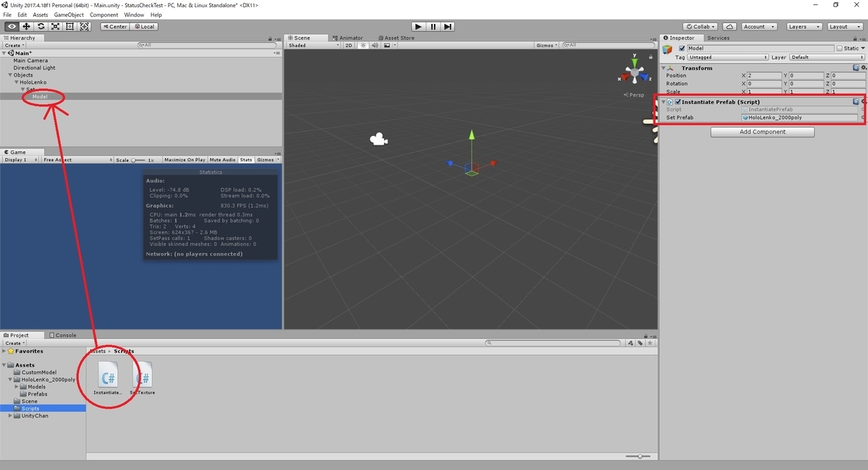The image size is (868, 470).
Task: Open Hierarchy Create dropdown
Action: click(13, 46)
